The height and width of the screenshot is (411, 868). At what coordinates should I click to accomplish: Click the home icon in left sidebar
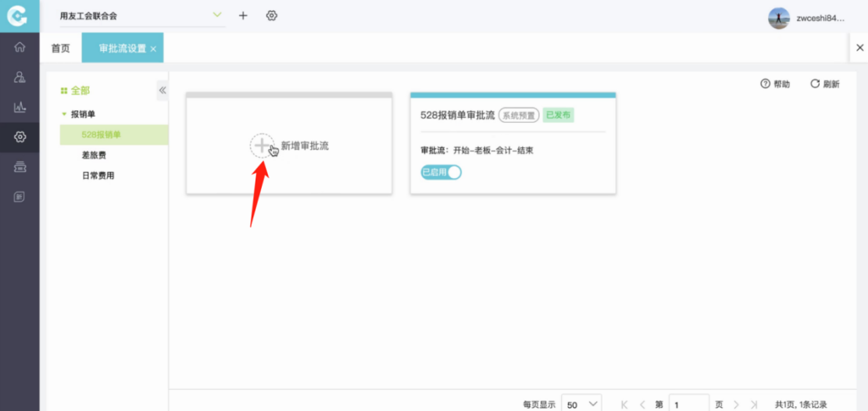coord(20,47)
